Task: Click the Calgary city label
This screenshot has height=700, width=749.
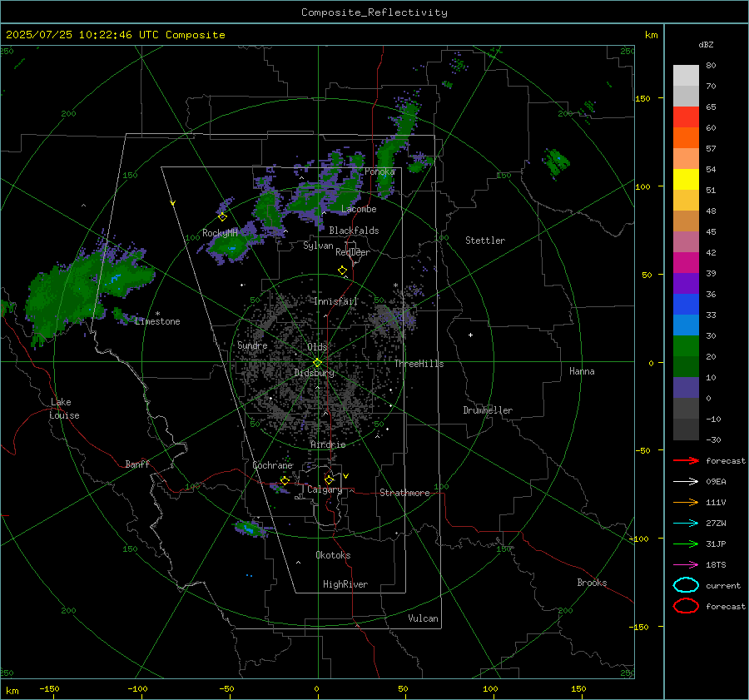Action: (325, 489)
